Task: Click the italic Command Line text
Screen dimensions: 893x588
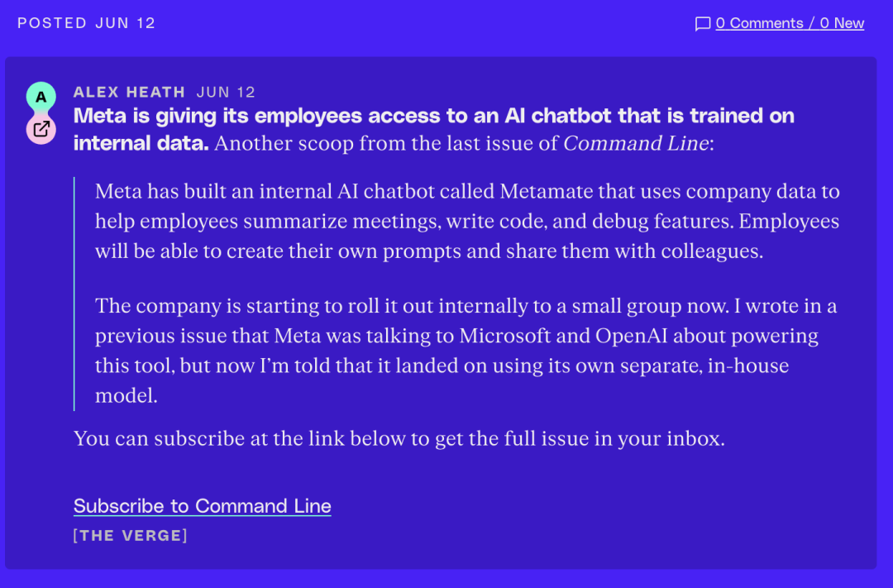Action: pos(636,143)
